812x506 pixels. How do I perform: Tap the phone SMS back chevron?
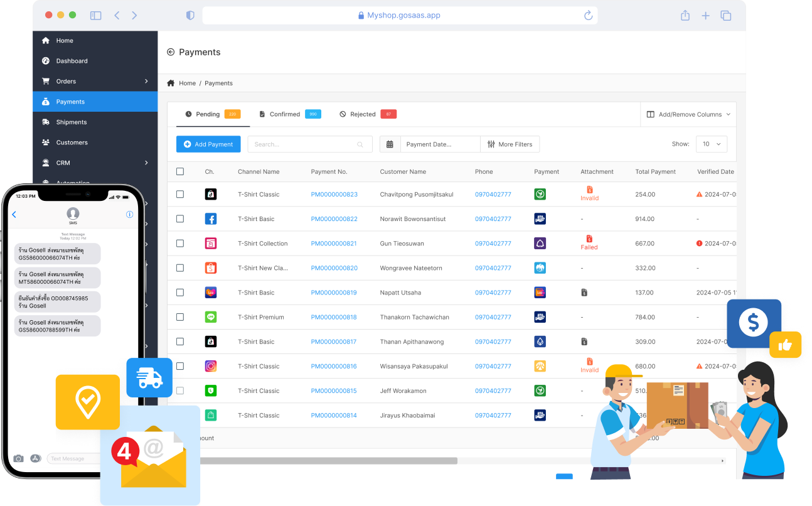point(14,215)
